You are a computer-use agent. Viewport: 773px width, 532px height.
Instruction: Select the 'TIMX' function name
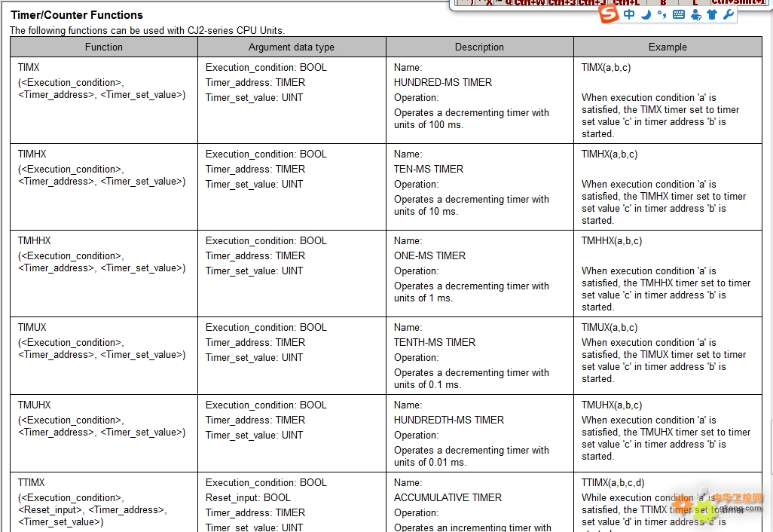pyautogui.click(x=29, y=67)
